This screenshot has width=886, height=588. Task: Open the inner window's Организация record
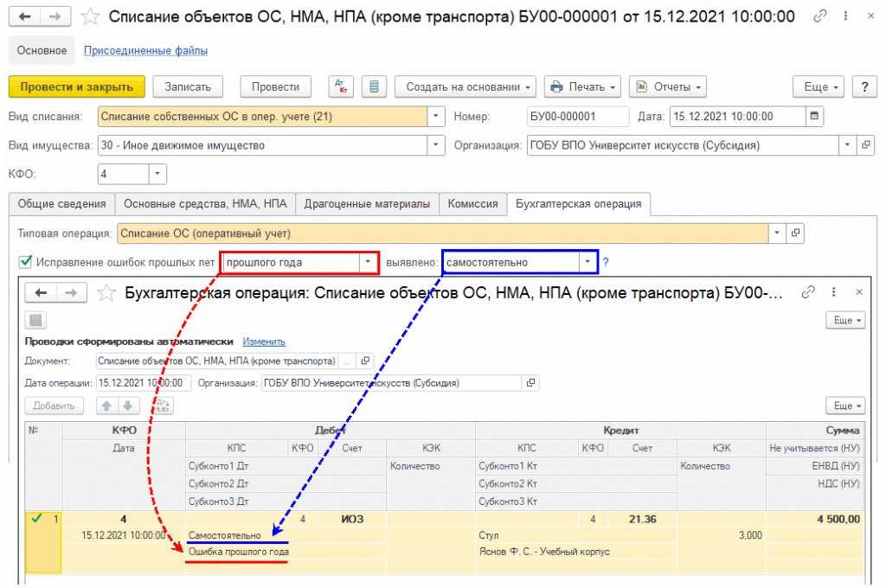click(x=530, y=383)
